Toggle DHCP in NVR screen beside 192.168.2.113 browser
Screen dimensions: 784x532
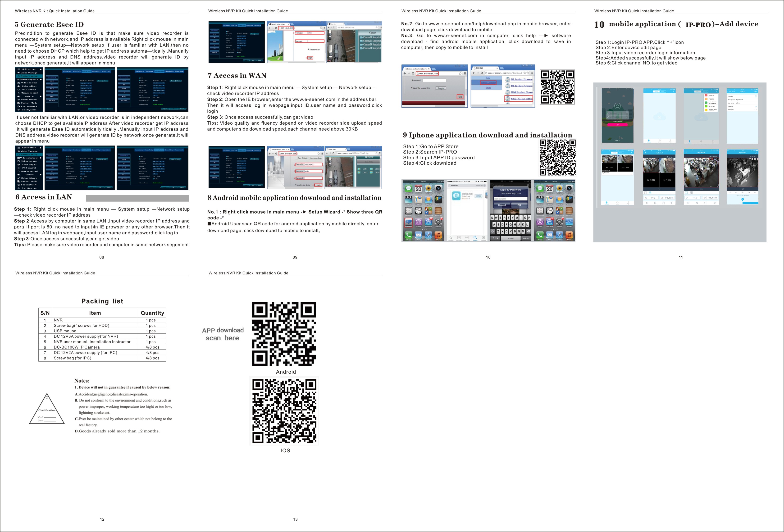pos(226,31)
